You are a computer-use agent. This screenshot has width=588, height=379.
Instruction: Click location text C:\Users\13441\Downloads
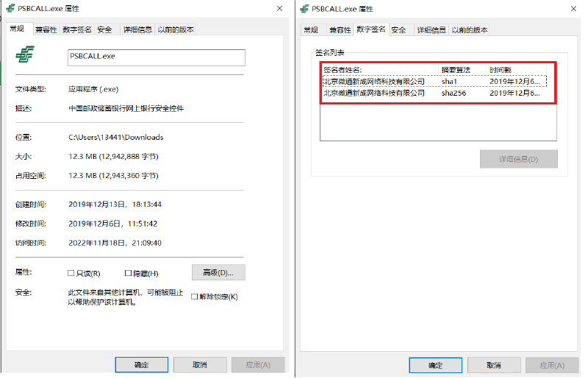pyautogui.click(x=116, y=137)
